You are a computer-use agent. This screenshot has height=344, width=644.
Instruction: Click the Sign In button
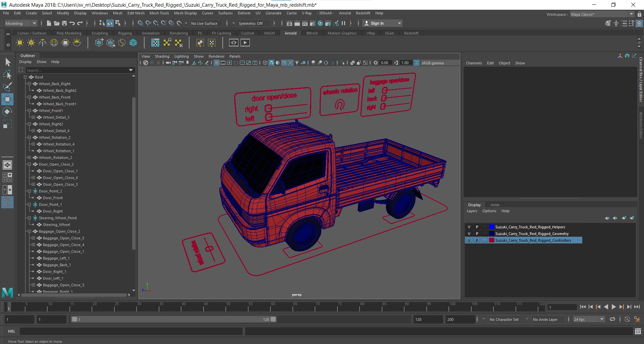coord(383,23)
